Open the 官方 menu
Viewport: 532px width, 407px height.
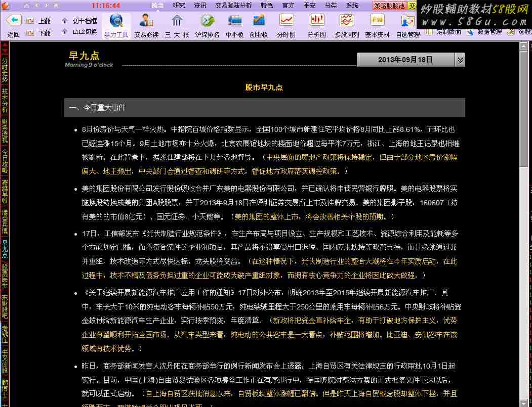tap(288, 5)
